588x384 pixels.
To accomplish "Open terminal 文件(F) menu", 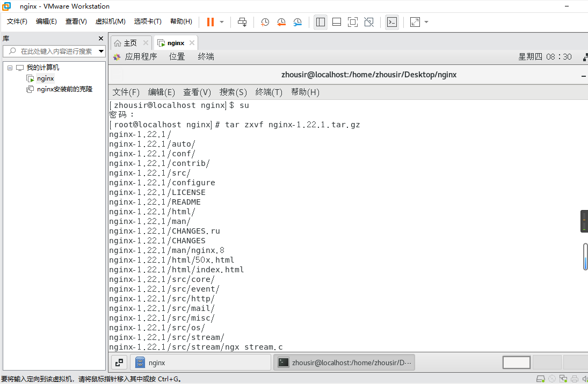I will 126,92.
